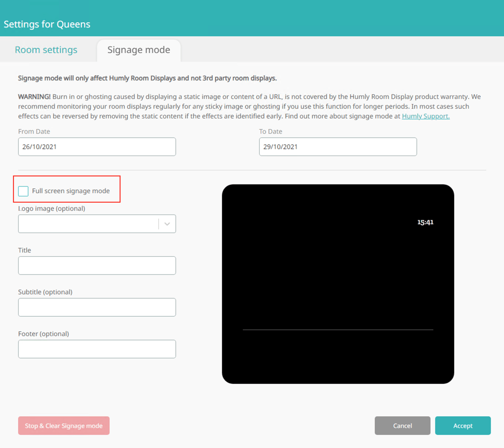Image resolution: width=504 pixels, height=448 pixels.
Task: Confirm settings with the Accept button
Action: pos(463,426)
